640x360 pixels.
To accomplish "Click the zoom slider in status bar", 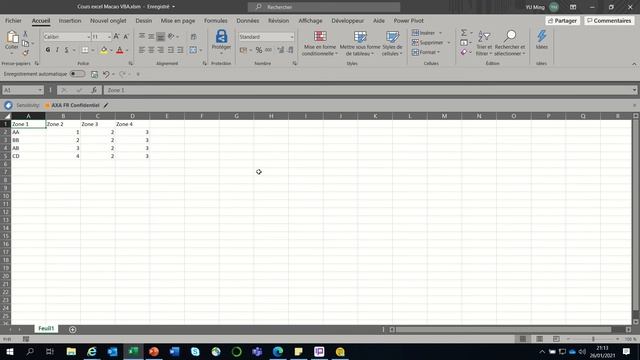I will click(x=593, y=339).
